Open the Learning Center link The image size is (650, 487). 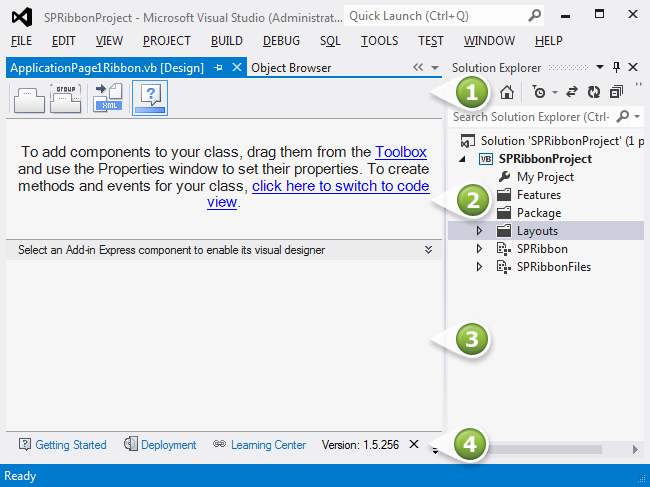pyautogui.click(x=269, y=445)
